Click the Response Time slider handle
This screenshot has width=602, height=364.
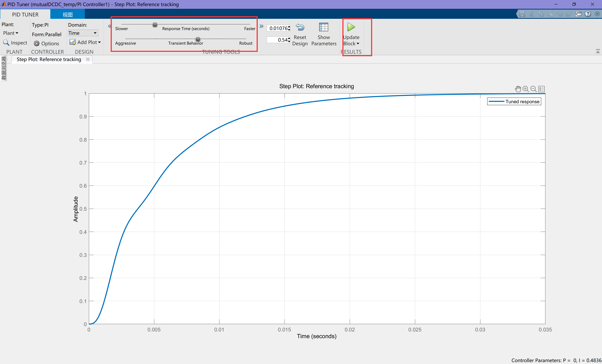(155, 25)
